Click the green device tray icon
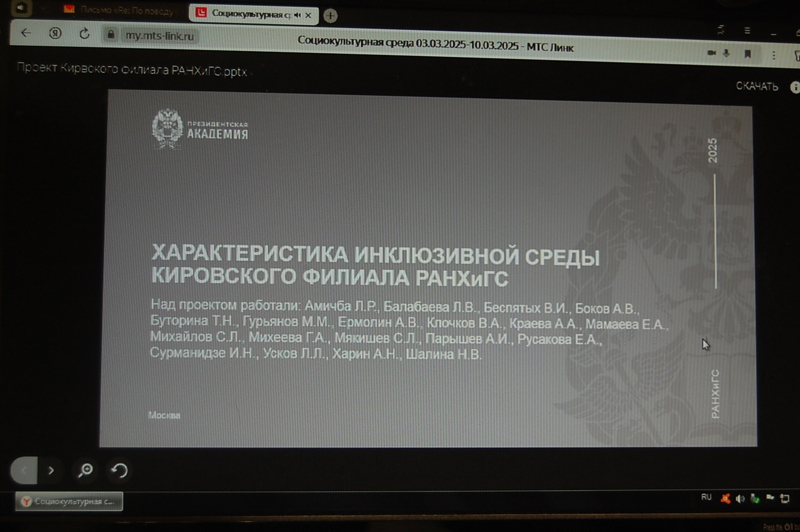The width and height of the screenshot is (800, 532). [755, 498]
